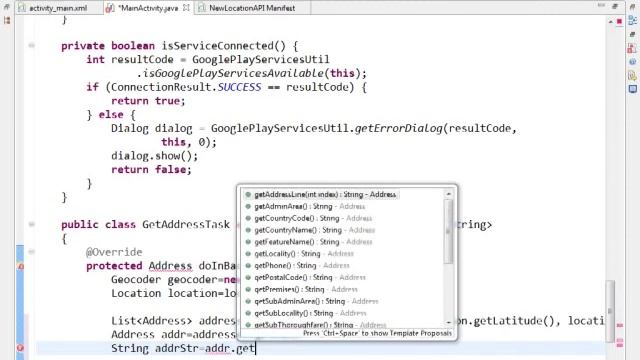Open the hierarchy fast view in left trim

pyautogui.click(x=7, y=20)
